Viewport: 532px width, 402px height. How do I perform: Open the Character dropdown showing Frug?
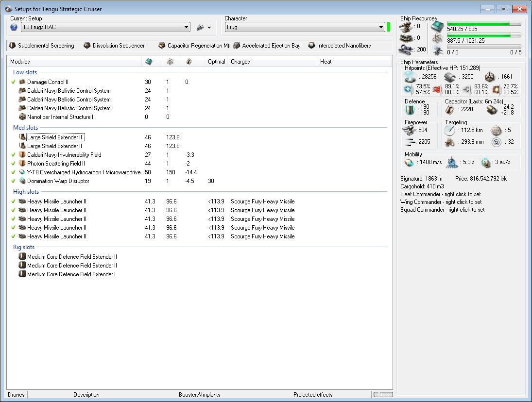click(305, 27)
